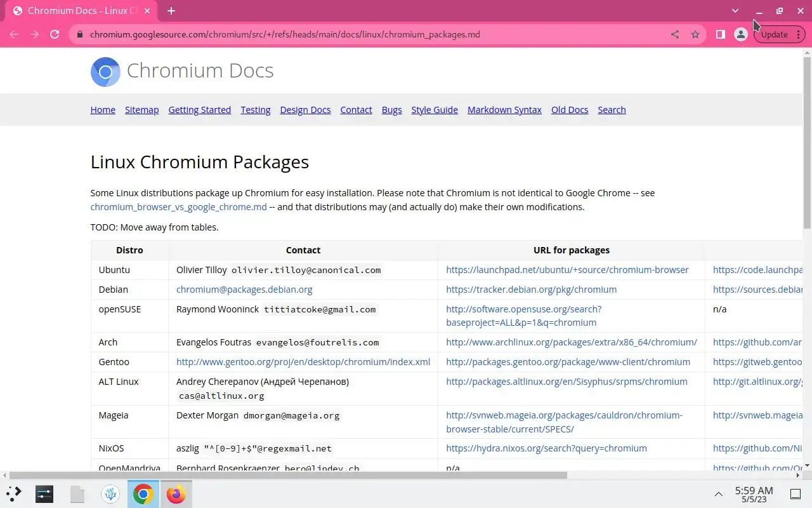Open the profile avatar menu
Viewport: 812px width, 508px height.
click(x=740, y=34)
